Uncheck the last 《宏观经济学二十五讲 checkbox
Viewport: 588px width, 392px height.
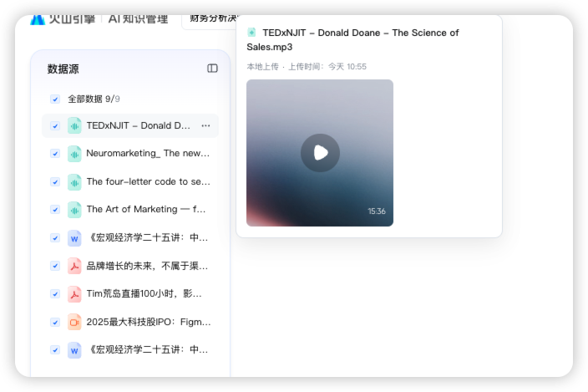click(55, 350)
